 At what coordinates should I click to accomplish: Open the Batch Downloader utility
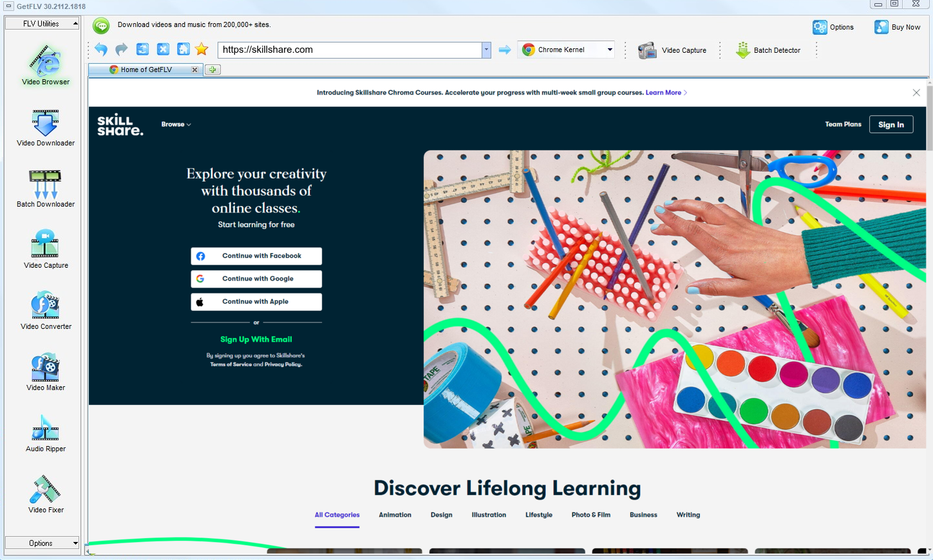coord(46,189)
